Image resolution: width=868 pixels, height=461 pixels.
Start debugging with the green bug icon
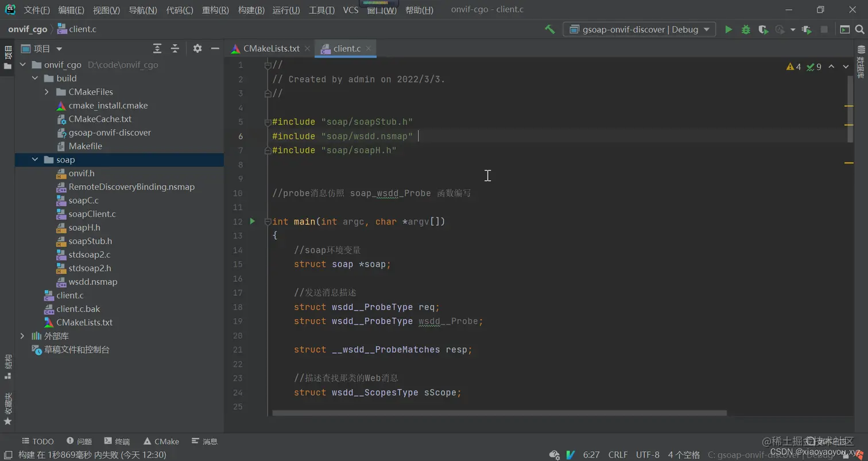(x=746, y=29)
